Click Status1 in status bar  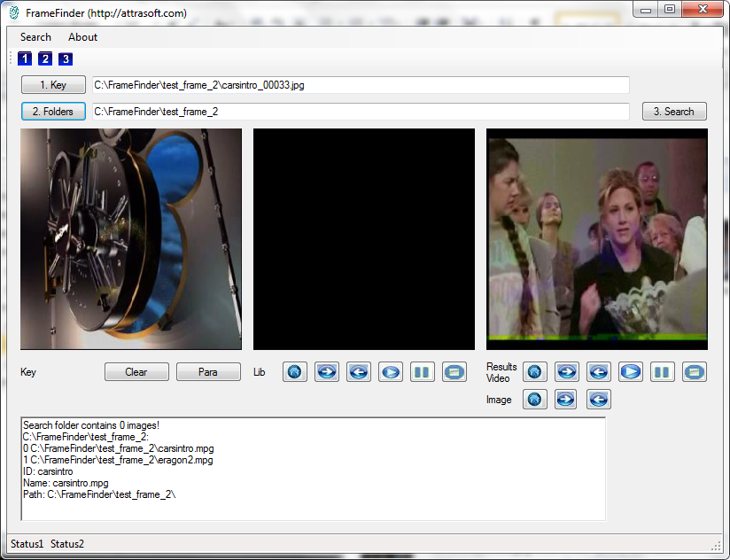click(x=27, y=544)
